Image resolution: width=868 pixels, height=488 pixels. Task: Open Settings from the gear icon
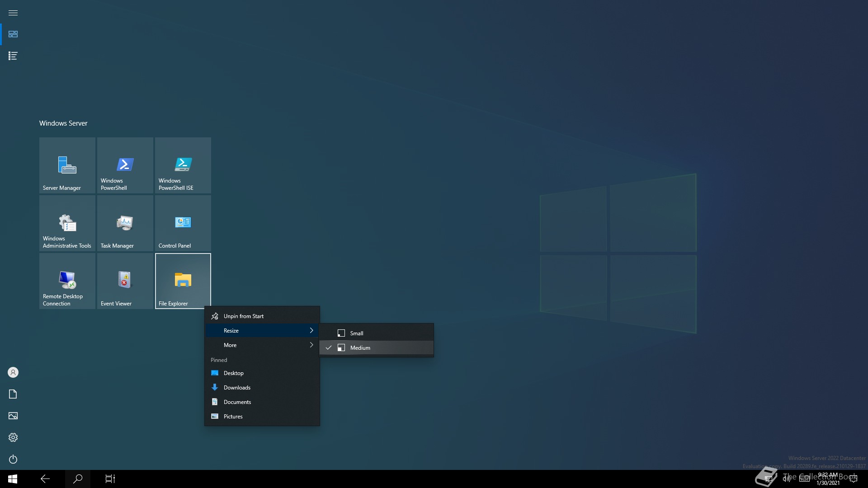point(13,437)
